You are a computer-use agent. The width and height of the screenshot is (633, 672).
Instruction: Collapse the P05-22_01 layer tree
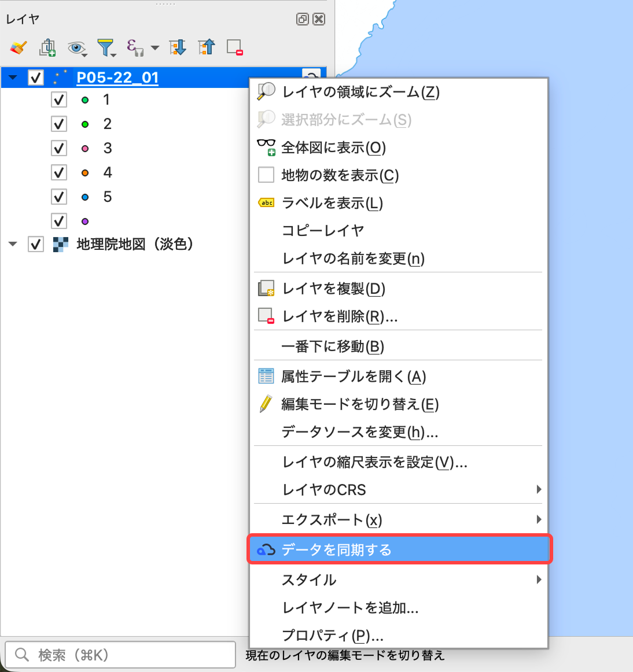13,77
